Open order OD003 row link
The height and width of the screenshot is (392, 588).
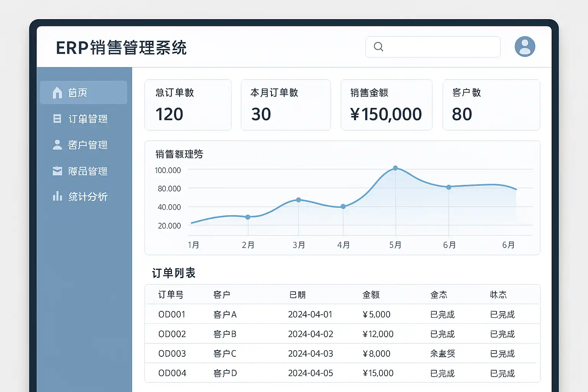point(172,353)
